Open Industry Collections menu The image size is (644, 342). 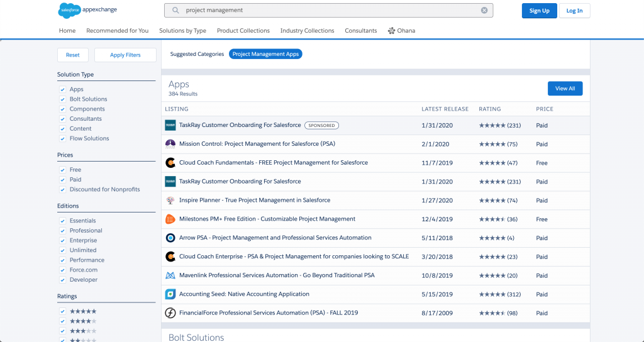pos(307,31)
